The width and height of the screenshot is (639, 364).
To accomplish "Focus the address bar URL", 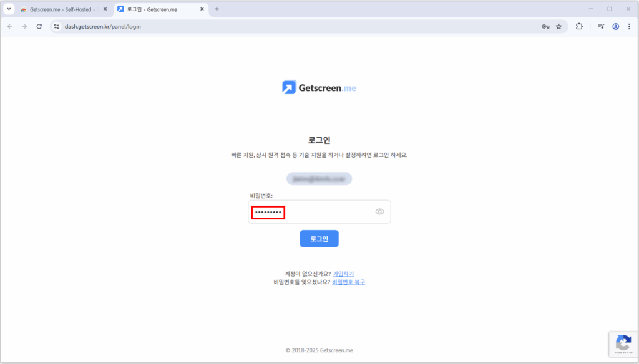I will 103,26.
